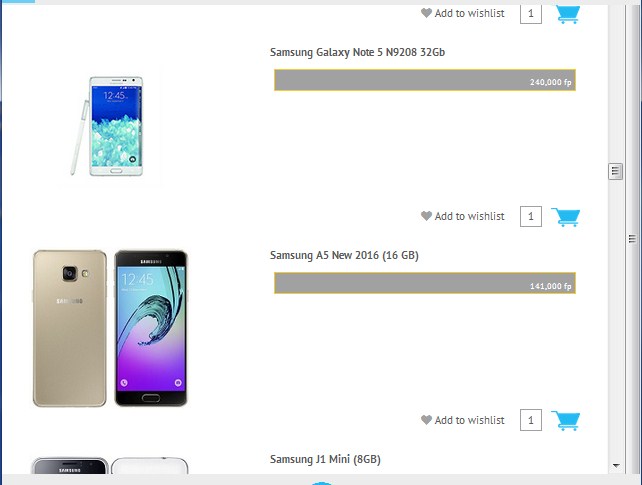The image size is (642, 485).
Task: Add Samsung Galaxy Note 5 to cart
Action: coord(565,217)
